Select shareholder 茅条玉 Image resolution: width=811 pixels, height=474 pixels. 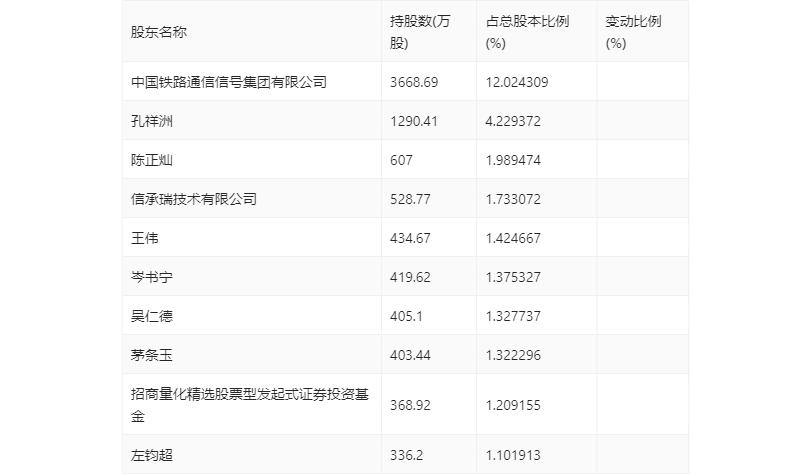coord(152,355)
